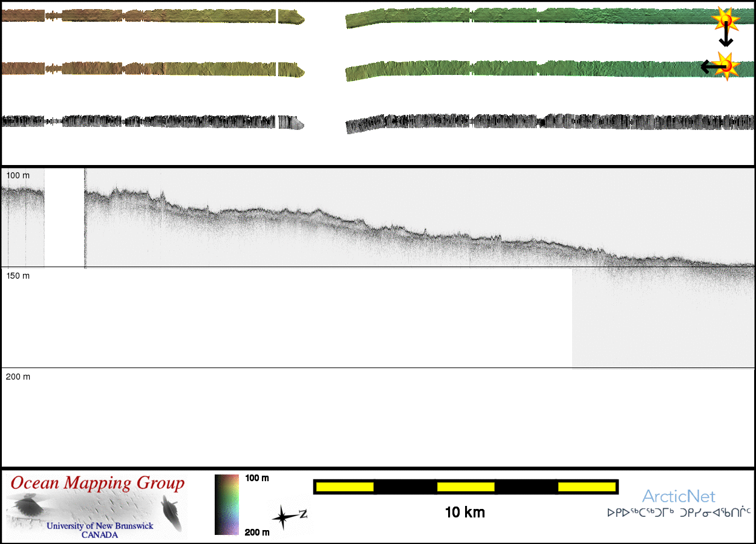Click the 100 m depth axis label

18,175
